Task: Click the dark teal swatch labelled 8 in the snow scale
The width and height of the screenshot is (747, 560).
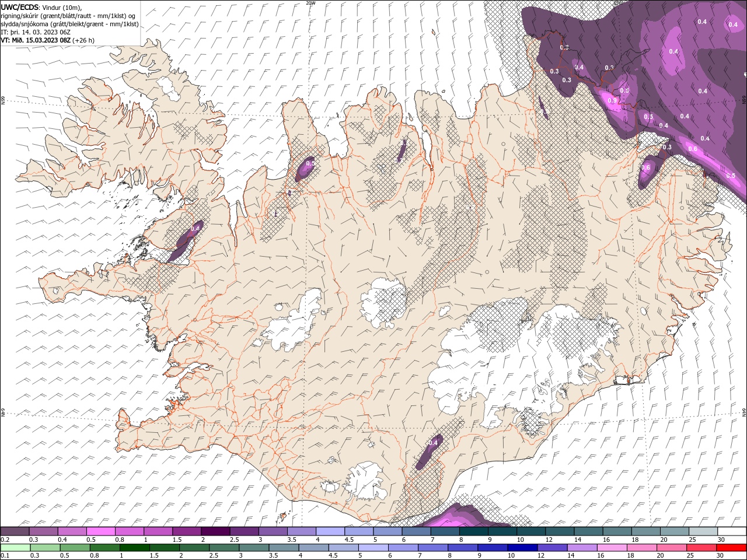Action: (x=473, y=531)
